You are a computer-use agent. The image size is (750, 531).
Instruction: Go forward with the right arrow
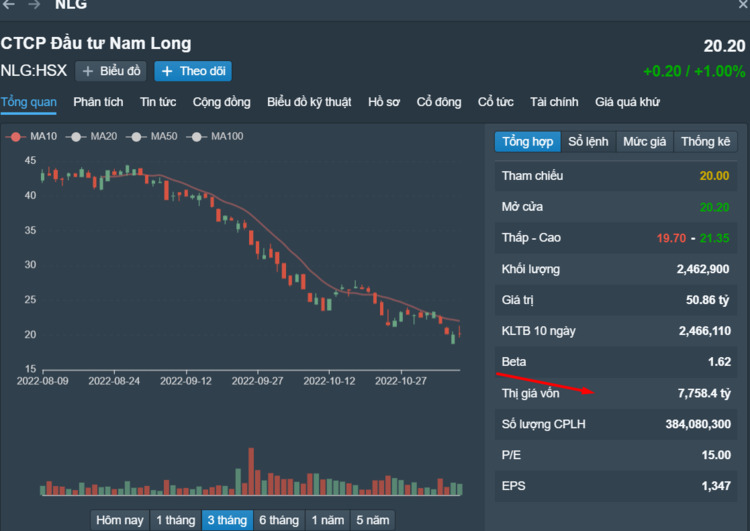(x=33, y=4)
